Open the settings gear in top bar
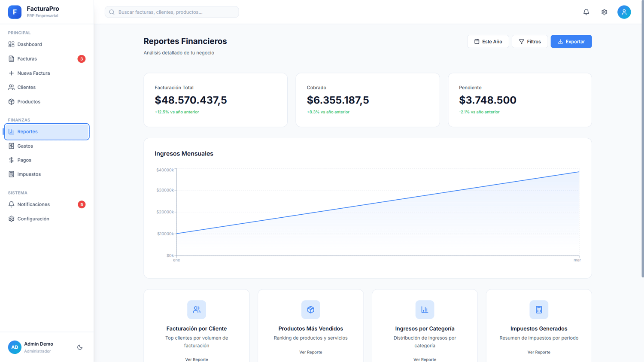The width and height of the screenshot is (644, 362). tap(604, 12)
